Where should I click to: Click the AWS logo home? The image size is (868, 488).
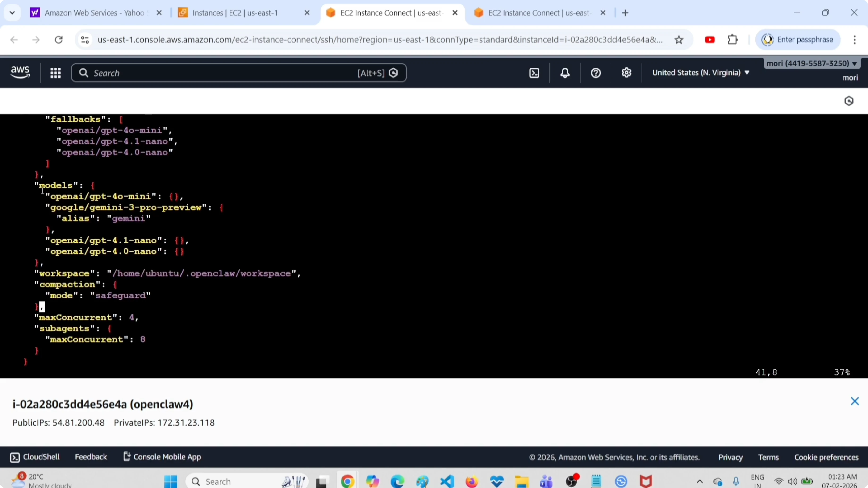point(20,72)
